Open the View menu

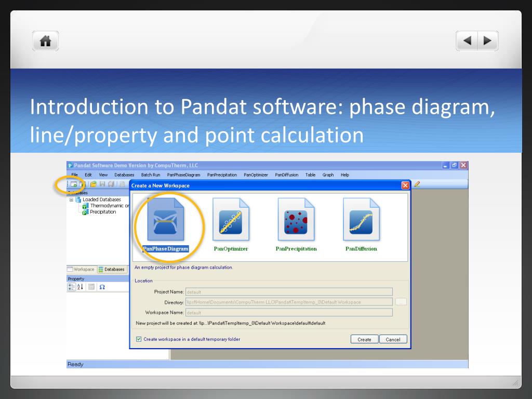tap(103, 175)
